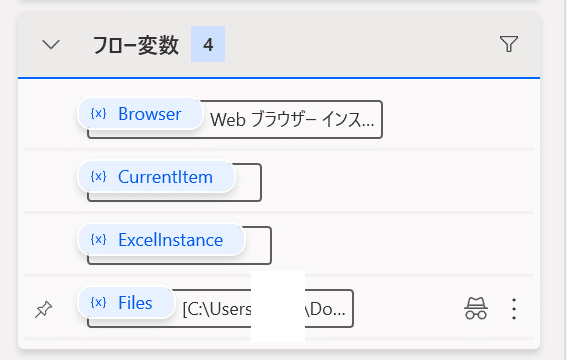Click the empty CurrentItem value box
Image resolution: width=567 pixels, height=360 pixels.
(248, 183)
